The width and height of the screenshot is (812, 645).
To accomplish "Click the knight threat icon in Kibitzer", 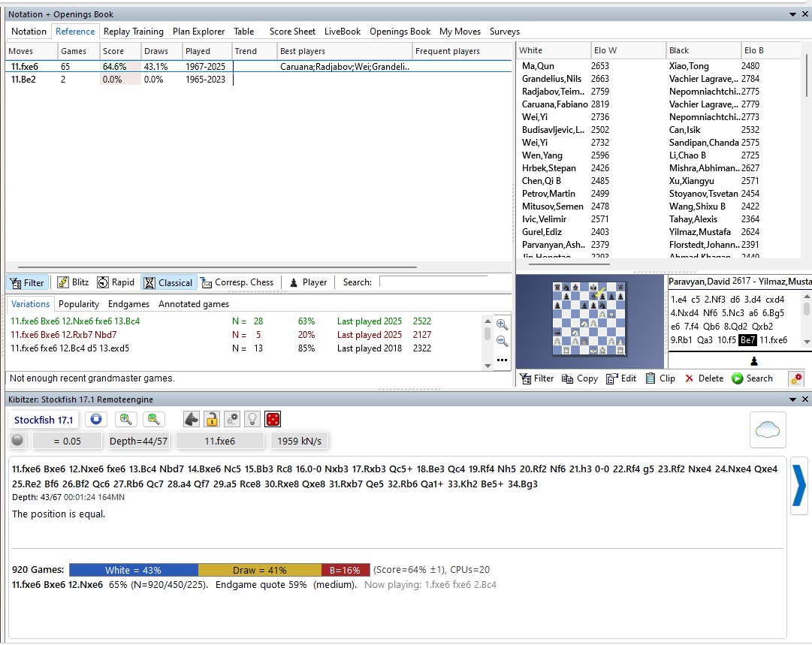I will point(192,420).
